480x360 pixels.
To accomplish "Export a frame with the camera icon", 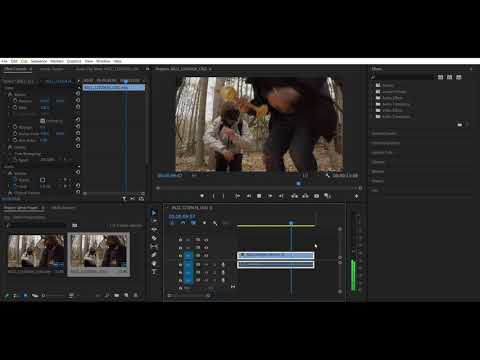I will click(x=316, y=196).
